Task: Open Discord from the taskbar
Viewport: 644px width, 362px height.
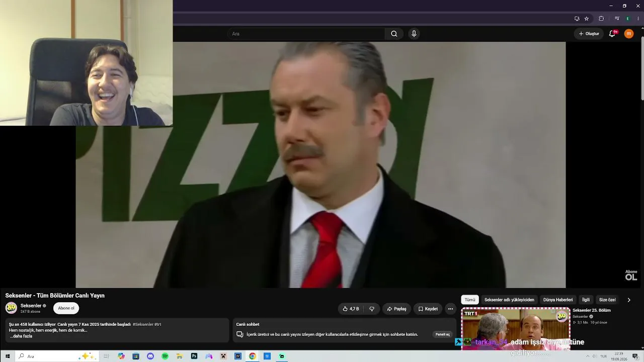Action: click(150, 356)
